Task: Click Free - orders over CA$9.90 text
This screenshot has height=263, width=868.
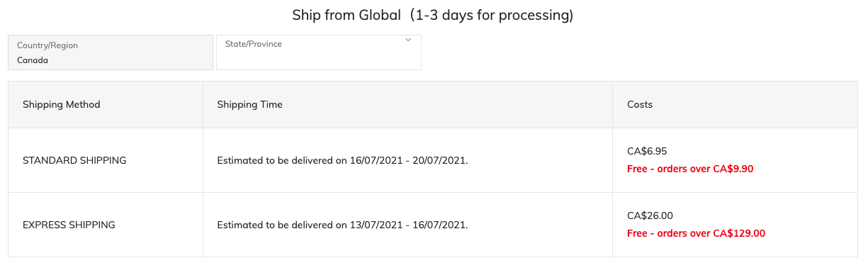Action: pos(690,169)
